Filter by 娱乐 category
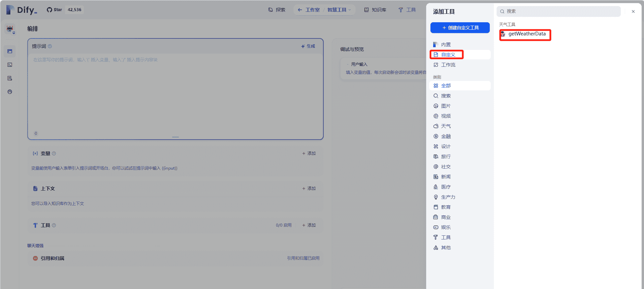This screenshot has height=289, width=644. (460, 227)
